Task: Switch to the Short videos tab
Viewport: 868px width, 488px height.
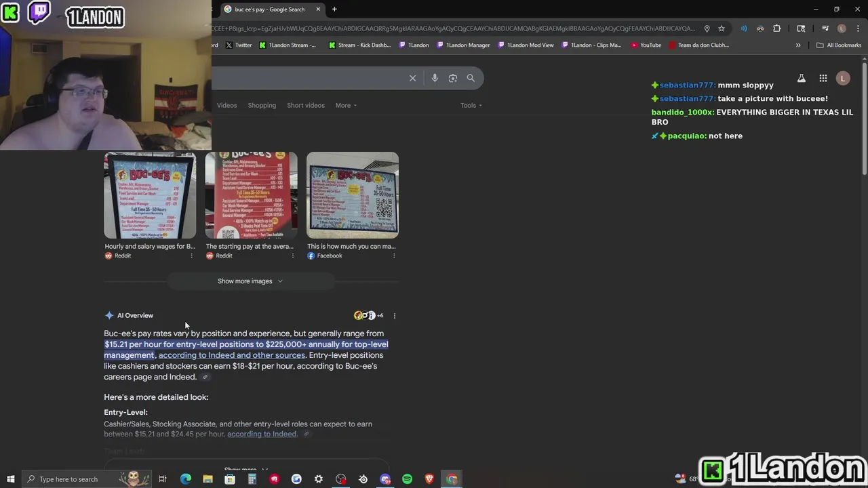Action: (306, 105)
